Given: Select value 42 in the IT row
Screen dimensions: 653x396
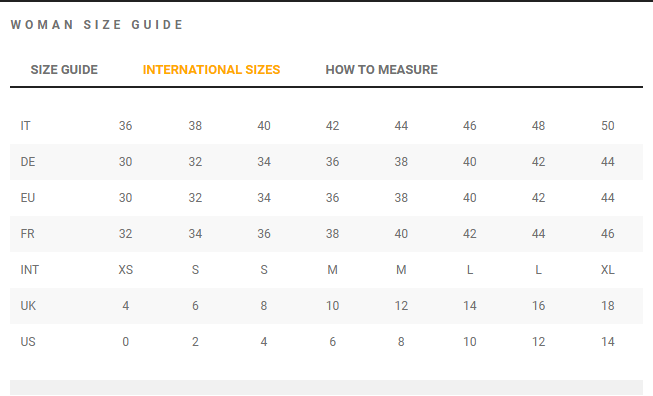Looking at the screenshot, I should 332,126.
